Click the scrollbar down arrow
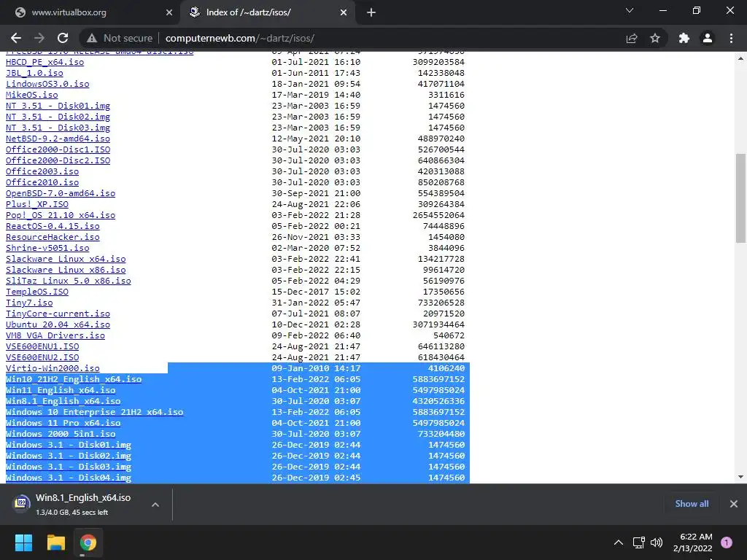 pyautogui.click(x=740, y=477)
